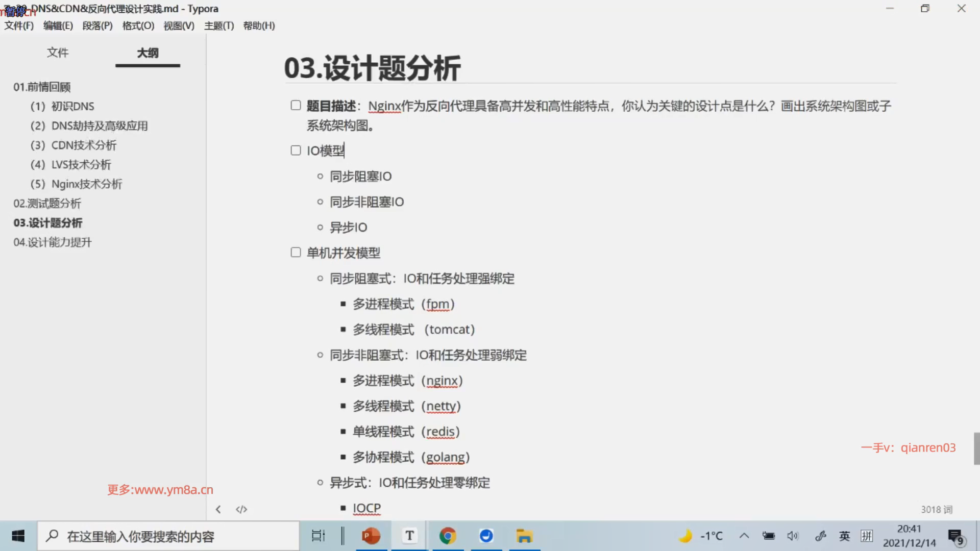The image size is (980, 551).
Task: Click the 3018 词 word count
Action: 937,509
